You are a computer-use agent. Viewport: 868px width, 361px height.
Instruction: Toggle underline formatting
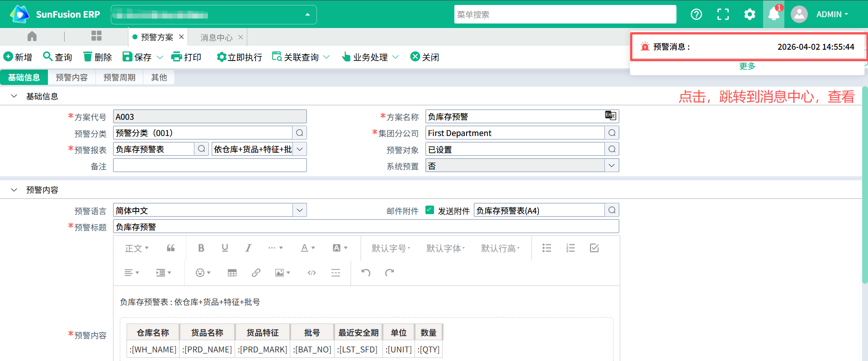[225, 248]
